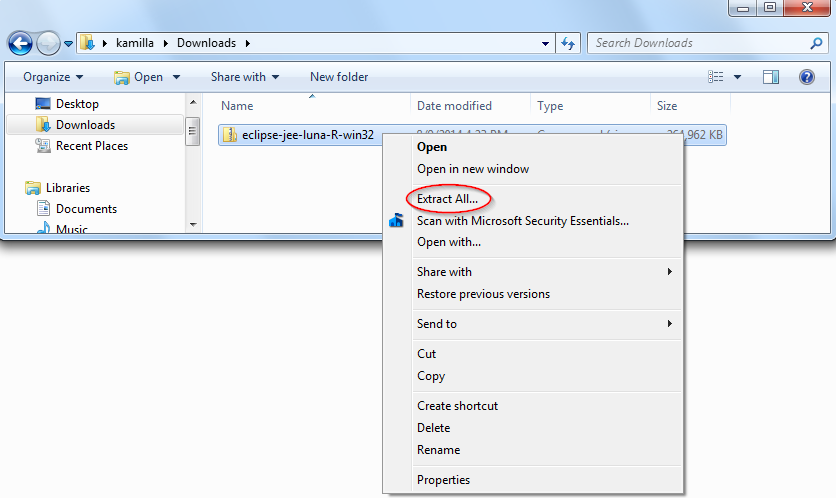The image size is (836, 498).
Task: Click the New folder button
Action: pos(339,77)
